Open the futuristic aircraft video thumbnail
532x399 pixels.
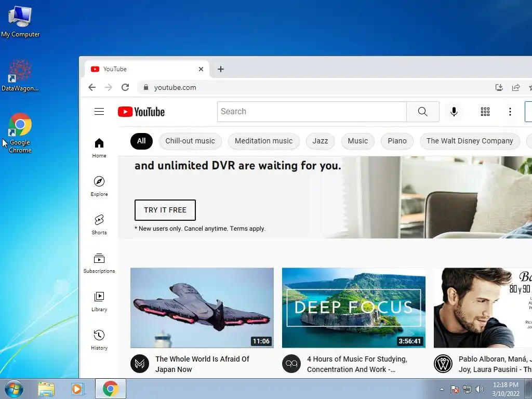(x=202, y=308)
